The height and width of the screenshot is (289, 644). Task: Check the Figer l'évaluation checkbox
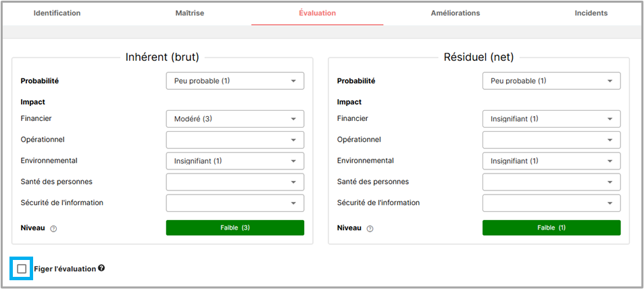pyautogui.click(x=22, y=269)
